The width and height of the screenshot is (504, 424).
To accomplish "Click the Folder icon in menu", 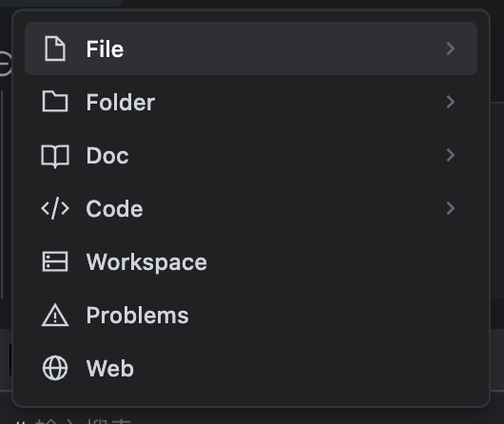I will tap(55, 102).
